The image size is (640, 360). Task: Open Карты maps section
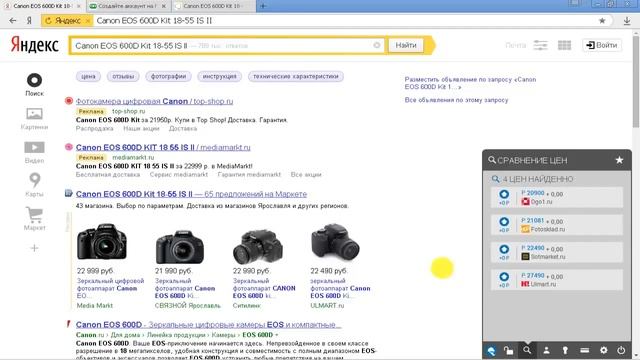pyautogui.click(x=34, y=184)
